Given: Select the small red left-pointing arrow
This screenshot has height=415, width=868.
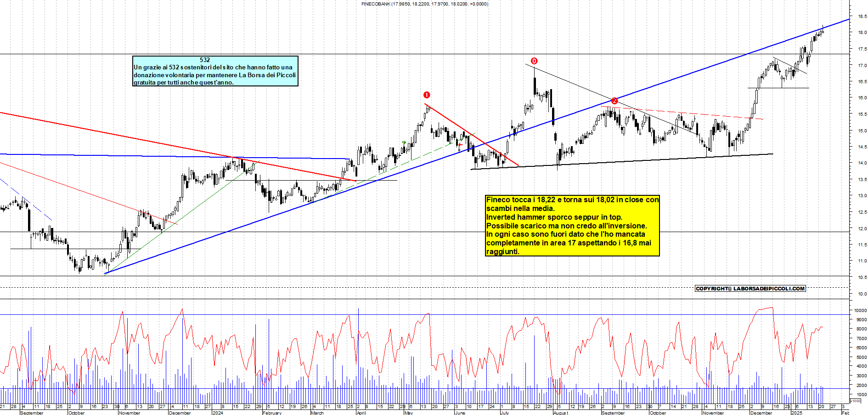Looking at the screenshot, I should (x=460, y=145).
